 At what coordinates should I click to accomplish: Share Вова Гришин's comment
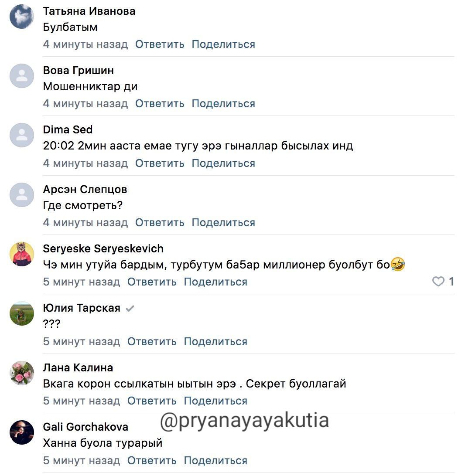click(223, 104)
